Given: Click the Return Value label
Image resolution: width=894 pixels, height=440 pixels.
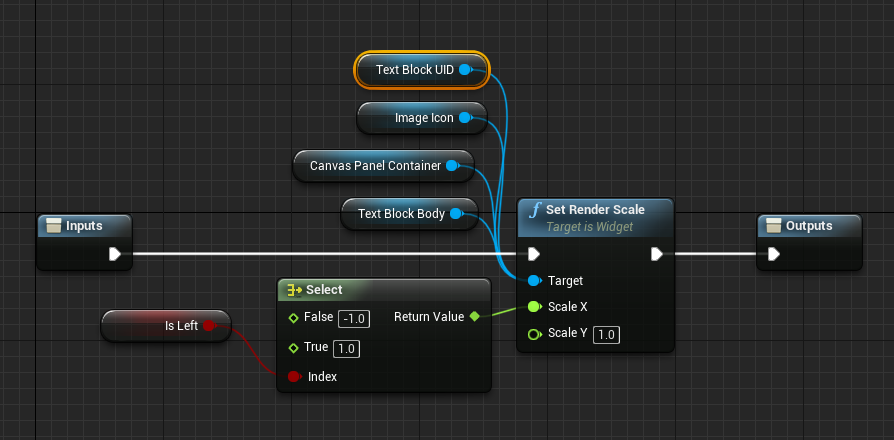Looking at the screenshot, I should 429,316.
